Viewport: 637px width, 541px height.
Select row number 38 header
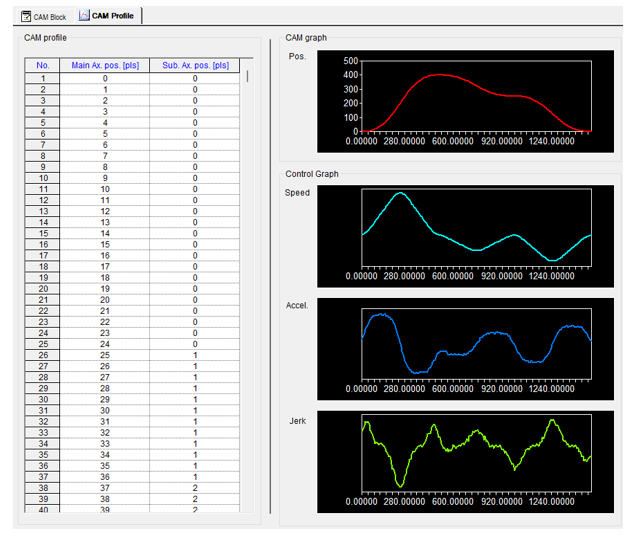43,488
